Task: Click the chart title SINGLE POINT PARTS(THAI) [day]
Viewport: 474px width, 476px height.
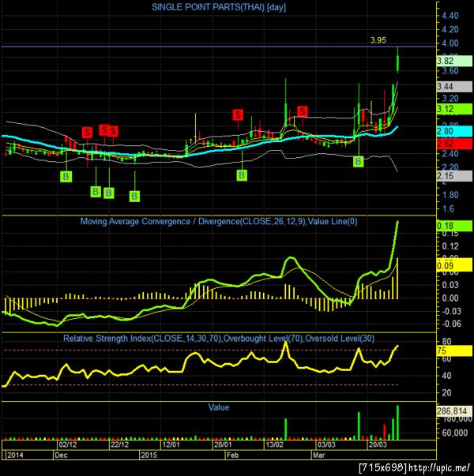Action: click(x=219, y=7)
